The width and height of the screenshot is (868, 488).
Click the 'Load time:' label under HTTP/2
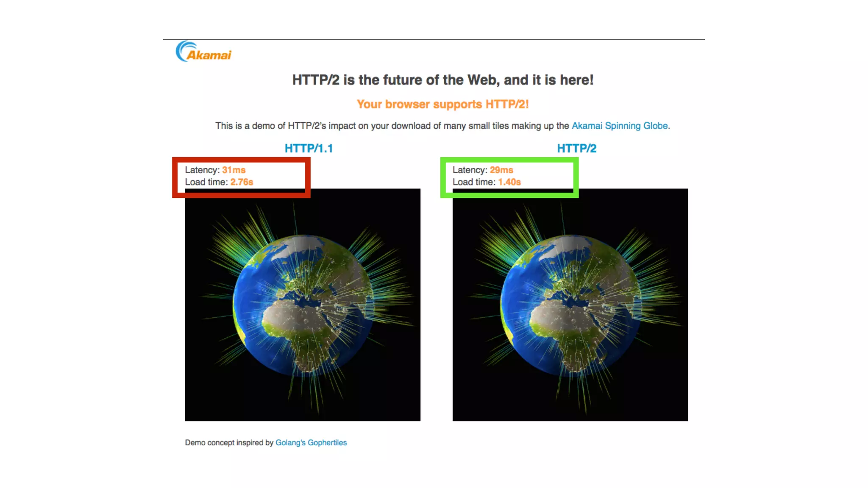pos(474,182)
